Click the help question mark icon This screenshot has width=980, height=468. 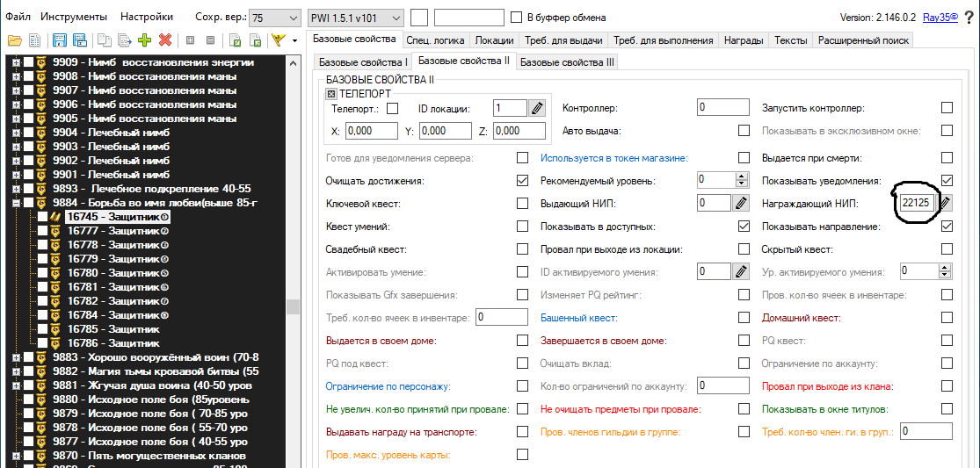pyautogui.click(x=969, y=18)
